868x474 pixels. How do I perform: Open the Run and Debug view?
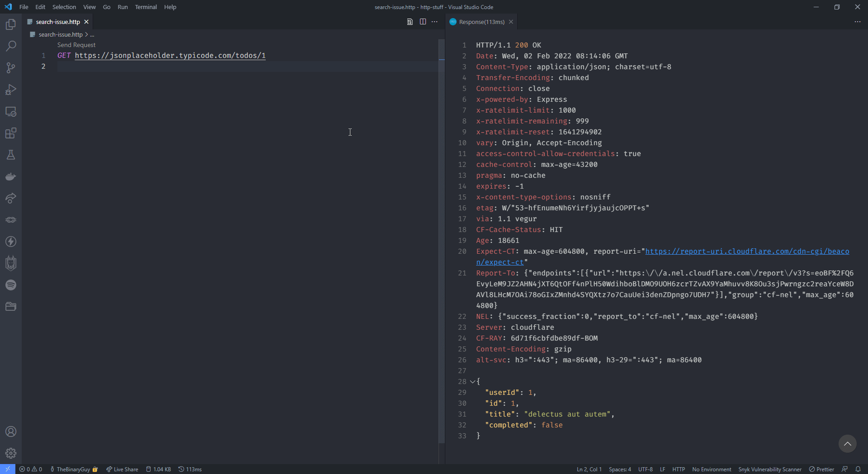(x=11, y=90)
